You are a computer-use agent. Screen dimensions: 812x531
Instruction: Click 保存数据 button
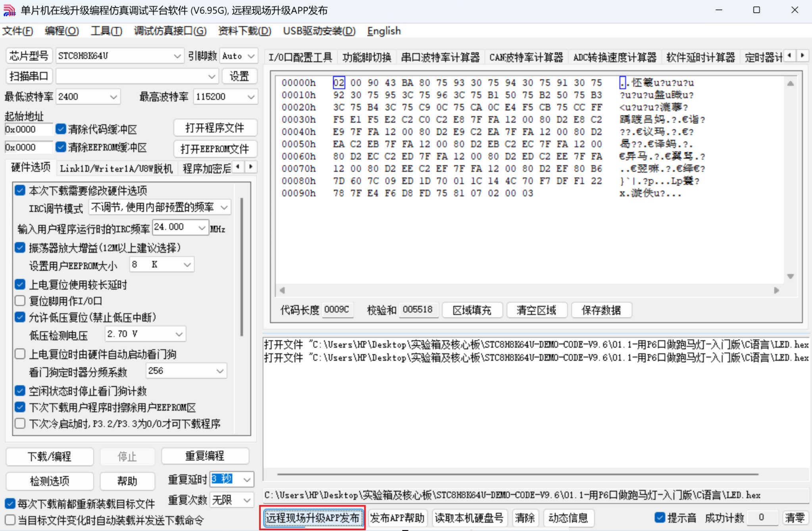tap(601, 310)
